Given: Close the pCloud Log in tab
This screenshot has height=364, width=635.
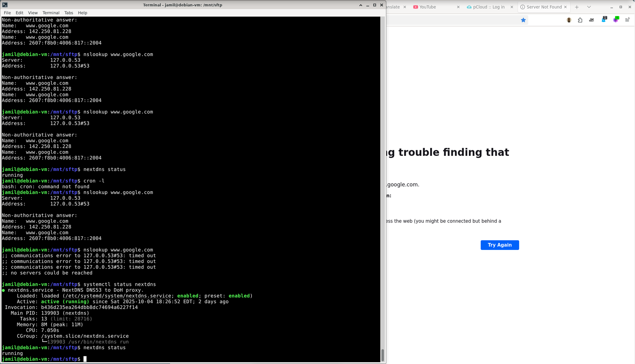Looking at the screenshot, I should point(512,7).
